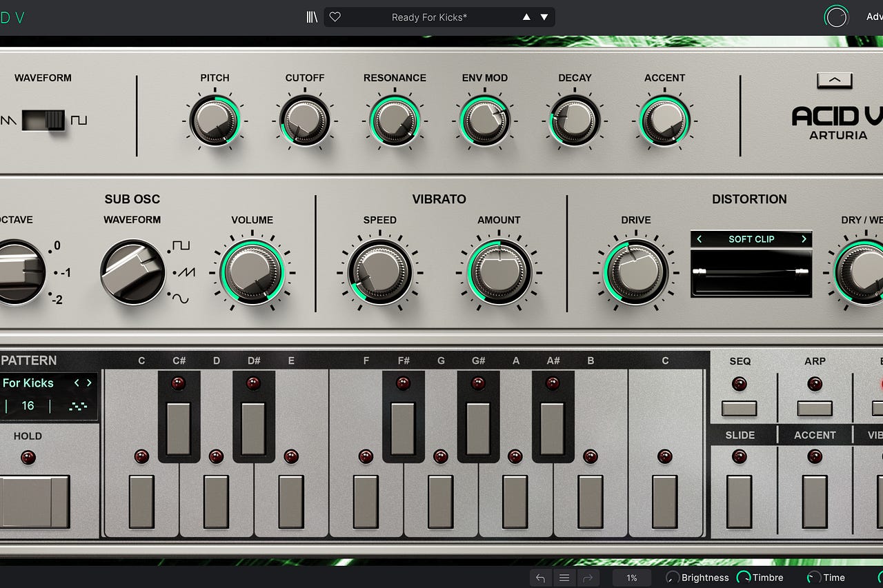Screen dimensions: 883x588
Task: Click the G key button
Action: click(x=440, y=502)
